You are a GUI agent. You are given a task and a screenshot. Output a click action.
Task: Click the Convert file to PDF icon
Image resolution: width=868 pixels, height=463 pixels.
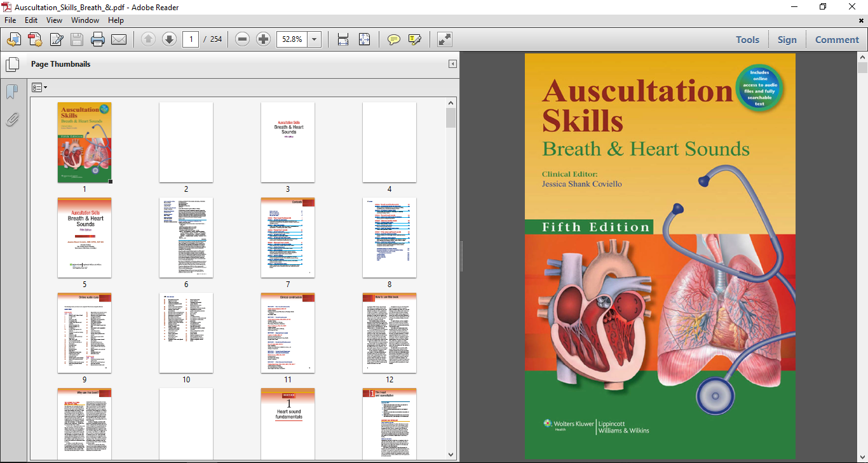click(35, 39)
